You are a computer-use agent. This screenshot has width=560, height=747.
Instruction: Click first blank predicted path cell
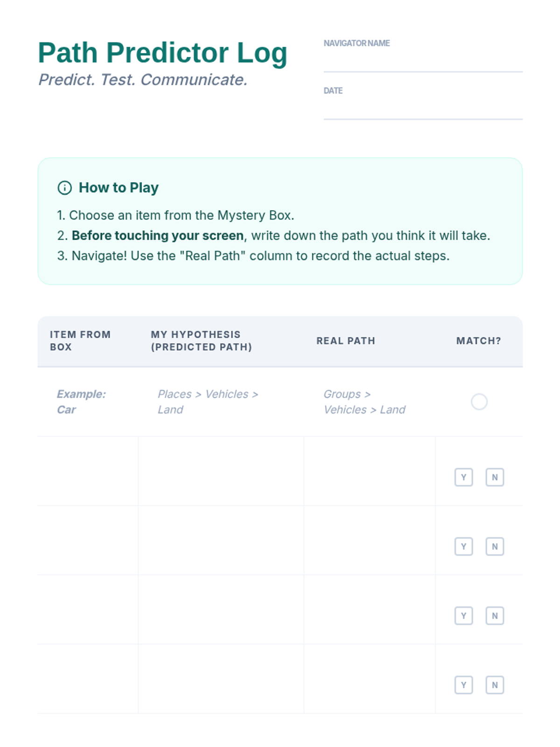[221, 471]
